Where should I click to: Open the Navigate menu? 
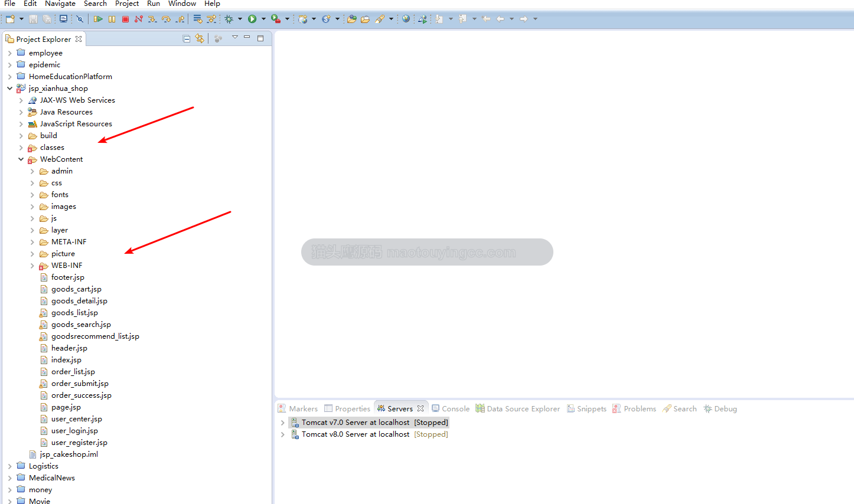(x=60, y=4)
